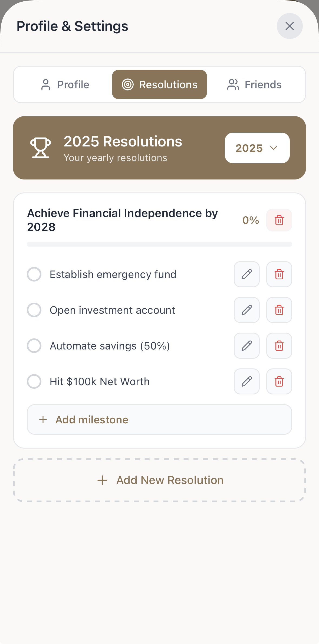Edit the Open investment account milestone
319x644 pixels.
coord(246,310)
